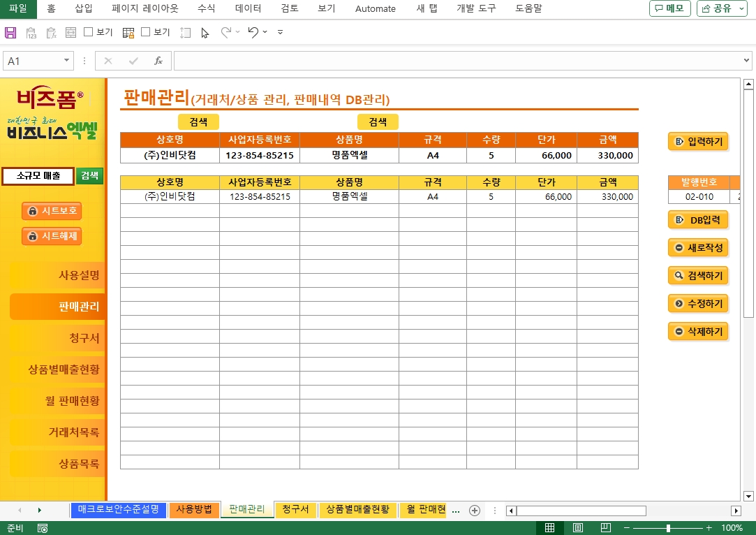Open the 데이터 ribbon tab
This screenshot has width=756, height=535.
(x=248, y=8)
